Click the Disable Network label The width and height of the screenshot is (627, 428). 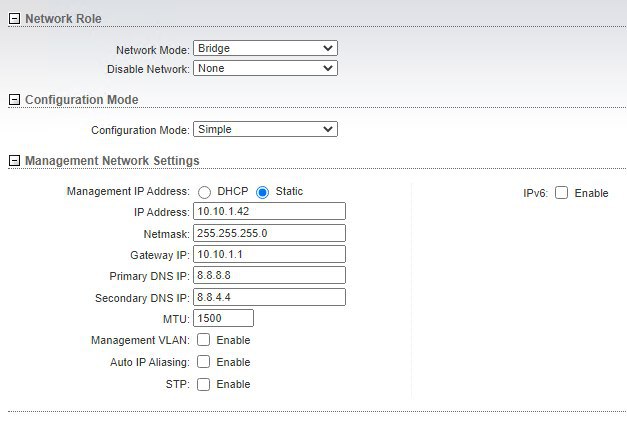click(148, 69)
